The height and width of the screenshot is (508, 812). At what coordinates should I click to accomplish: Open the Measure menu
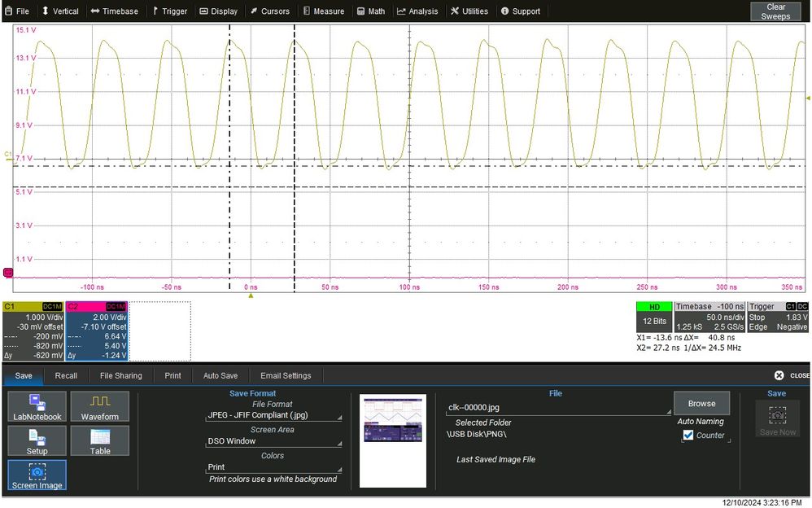[324, 11]
